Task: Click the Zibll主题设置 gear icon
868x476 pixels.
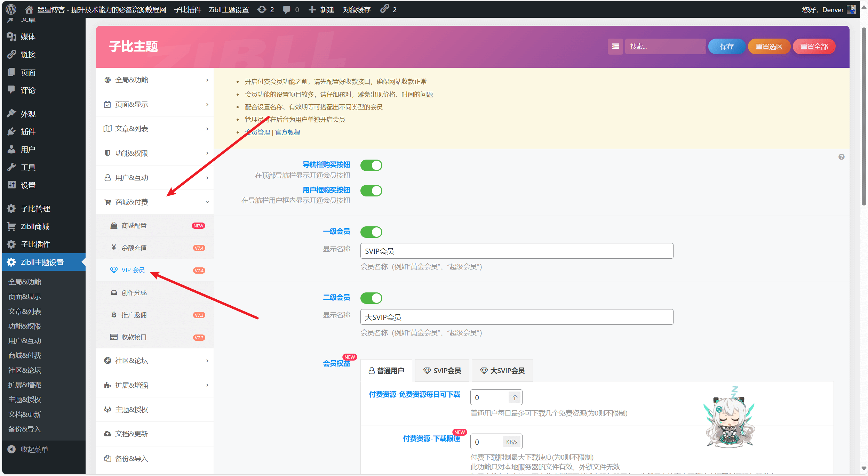Action: (x=11, y=262)
